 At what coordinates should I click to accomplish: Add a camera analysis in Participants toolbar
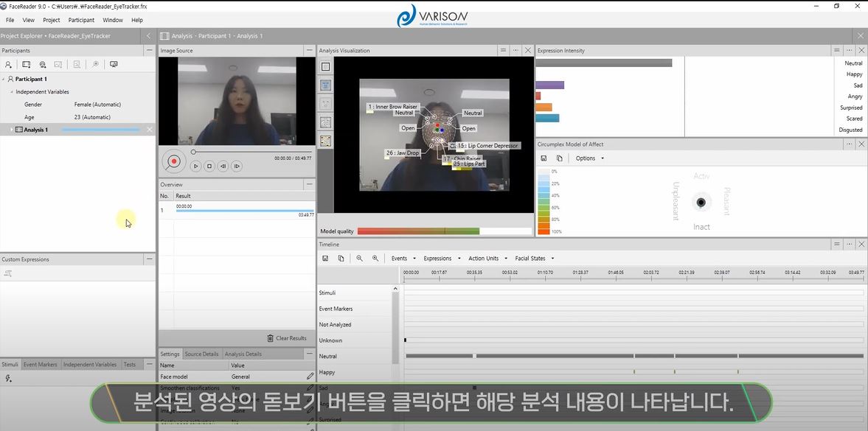coord(43,64)
